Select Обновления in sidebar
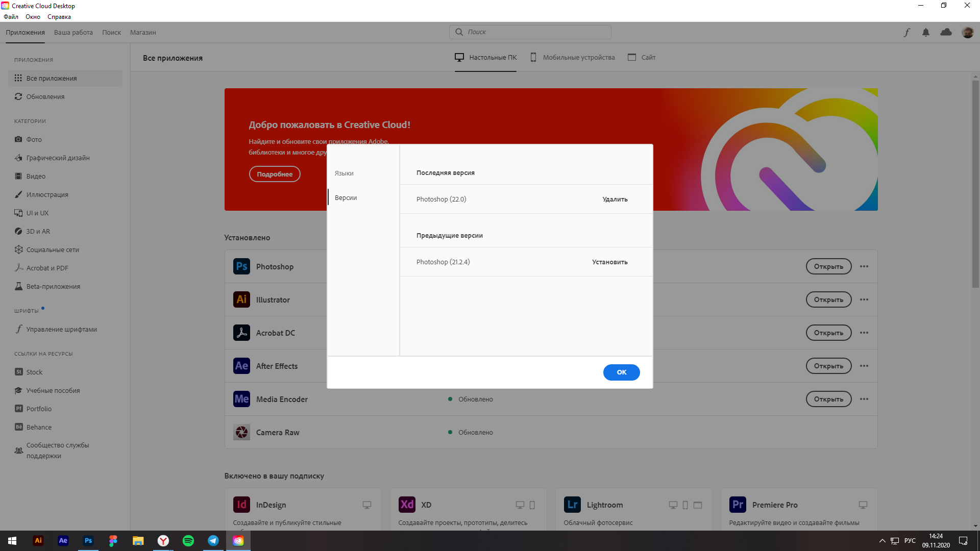This screenshot has height=551, width=980. pyautogui.click(x=65, y=96)
